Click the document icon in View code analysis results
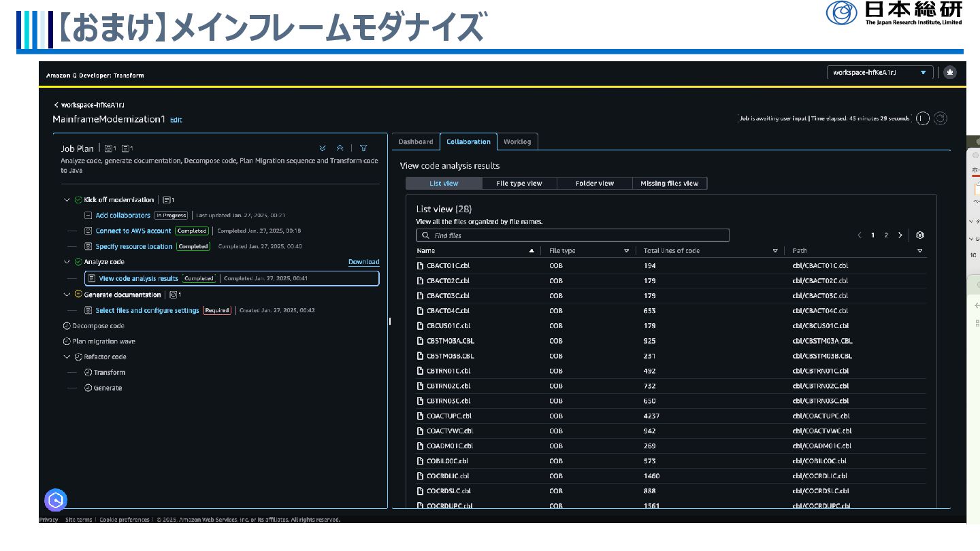The image size is (980, 551). click(x=92, y=278)
